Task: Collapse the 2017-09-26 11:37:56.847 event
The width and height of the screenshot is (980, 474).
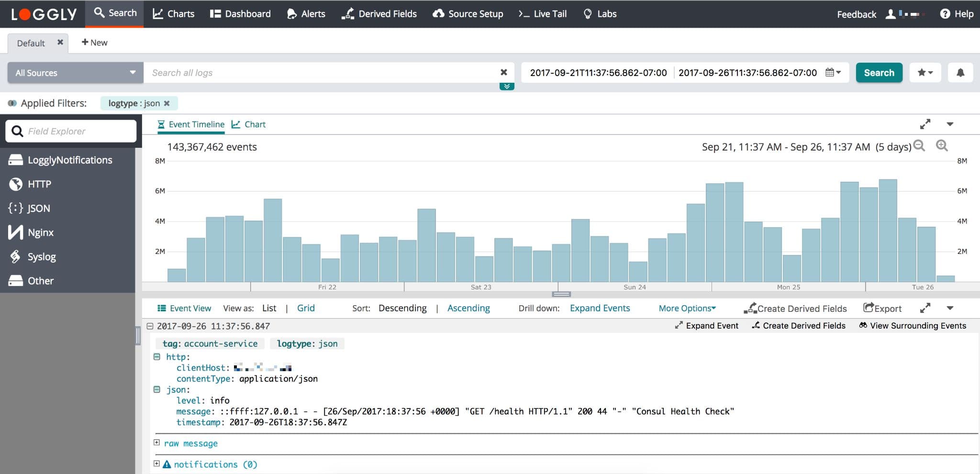Action: [x=150, y=326]
